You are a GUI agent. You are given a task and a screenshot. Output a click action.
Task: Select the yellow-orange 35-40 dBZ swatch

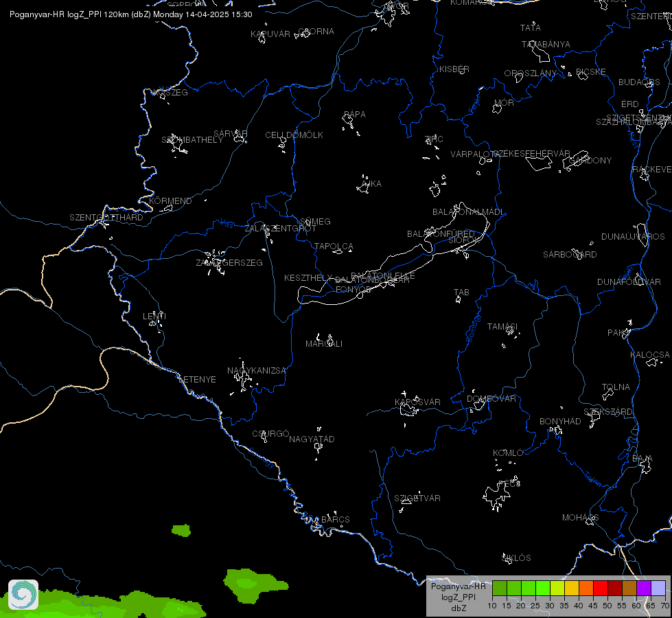(x=572, y=588)
